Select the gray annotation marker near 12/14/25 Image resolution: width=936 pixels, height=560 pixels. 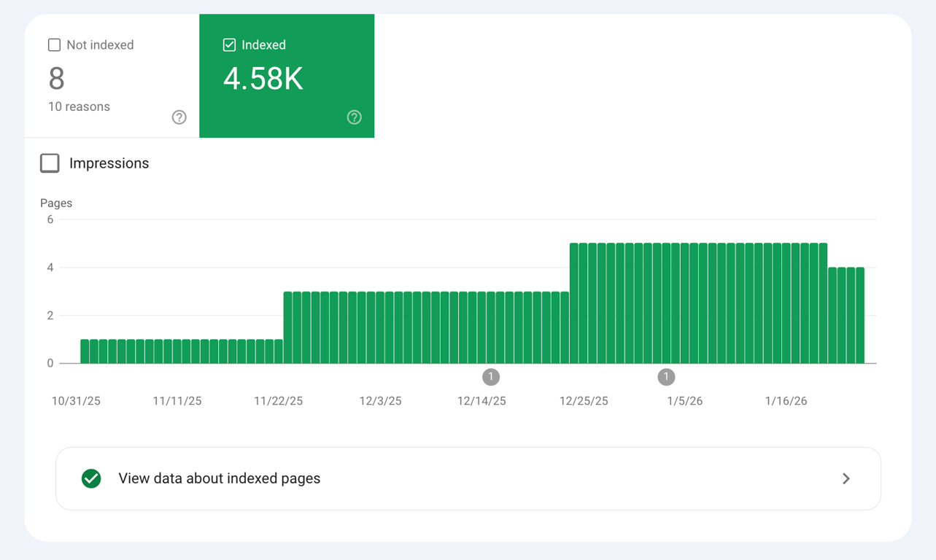pyautogui.click(x=491, y=377)
